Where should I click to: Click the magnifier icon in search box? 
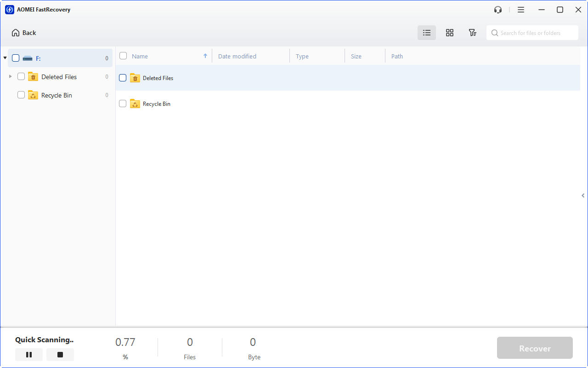[495, 33]
